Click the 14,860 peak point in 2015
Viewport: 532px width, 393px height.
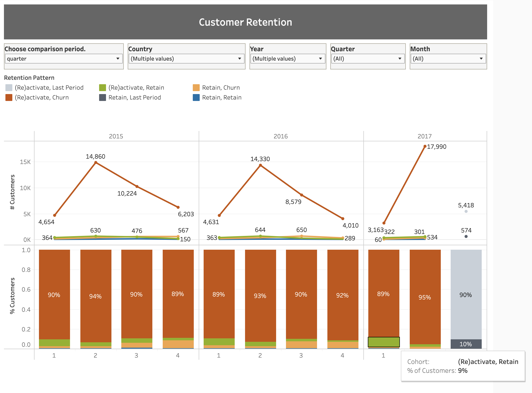96,163
